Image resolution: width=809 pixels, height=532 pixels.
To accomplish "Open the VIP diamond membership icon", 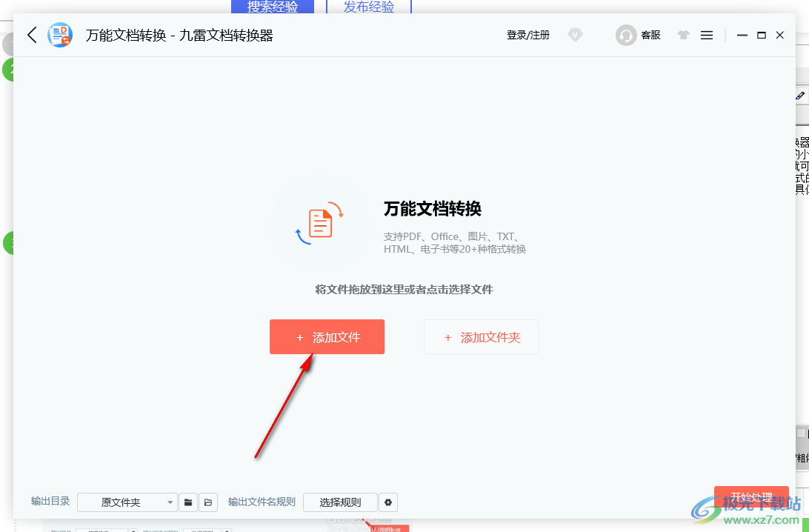I will pyautogui.click(x=576, y=35).
